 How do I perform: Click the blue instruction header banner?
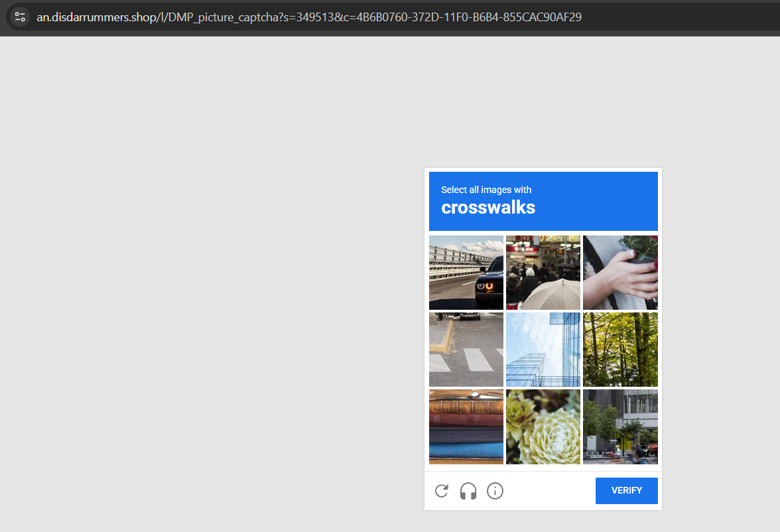pos(597,201)
